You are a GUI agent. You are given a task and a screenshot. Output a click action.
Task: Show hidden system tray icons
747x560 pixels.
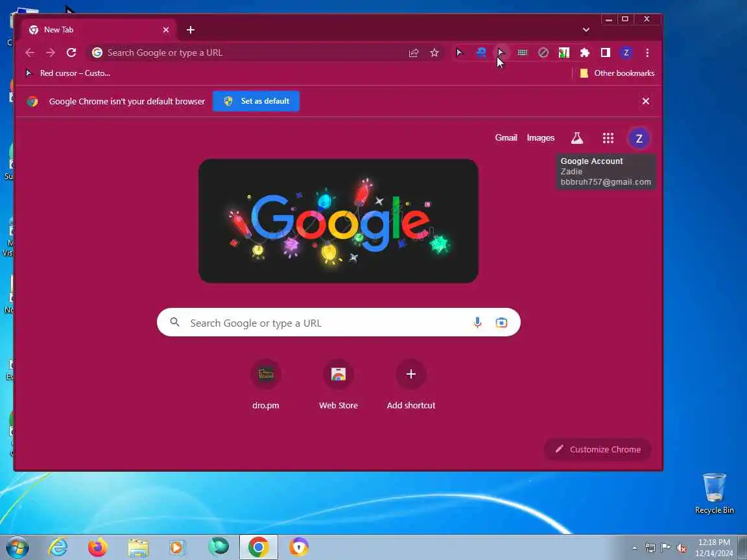coord(635,548)
